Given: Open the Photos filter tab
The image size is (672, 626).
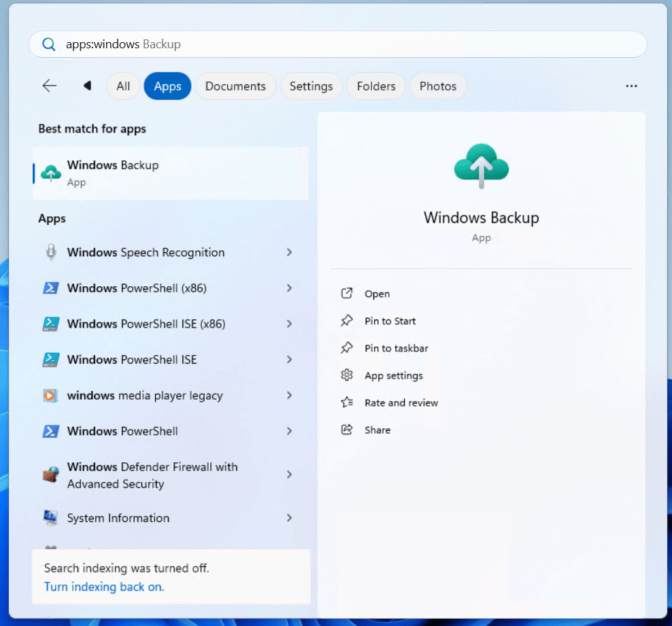Looking at the screenshot, I should (437, 86).
